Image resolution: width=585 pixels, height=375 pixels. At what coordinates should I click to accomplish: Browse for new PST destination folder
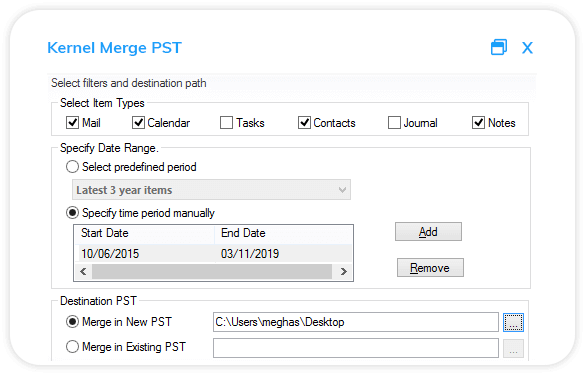[x=513, y=322]
